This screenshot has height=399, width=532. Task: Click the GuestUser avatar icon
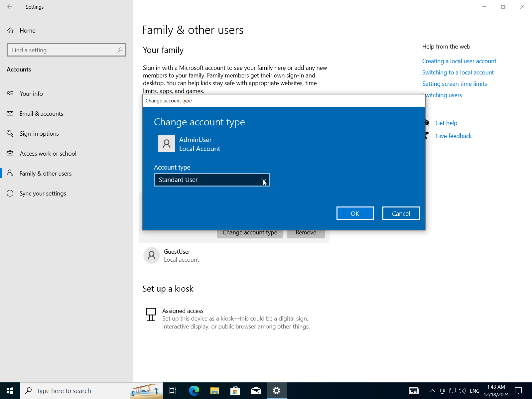click(x=152, y=255)
